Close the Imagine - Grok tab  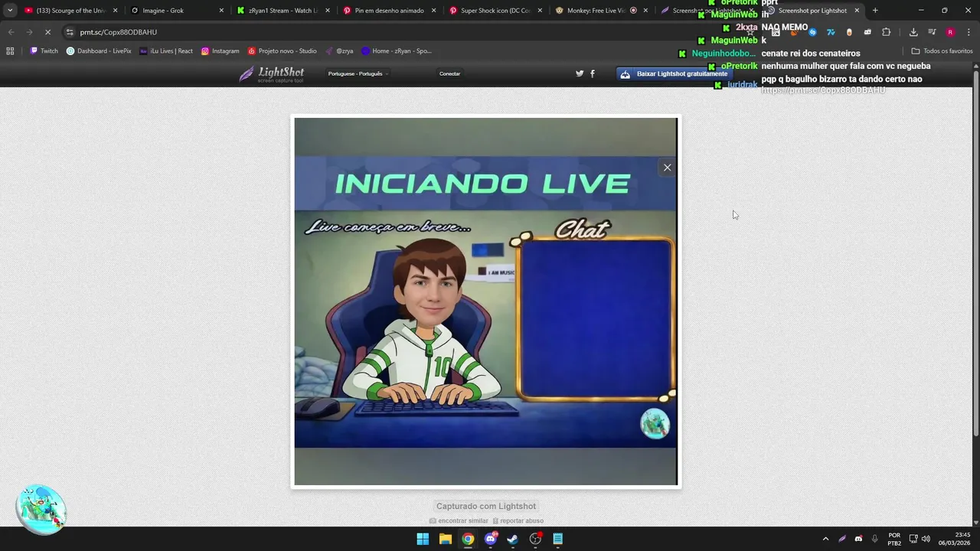221,11
